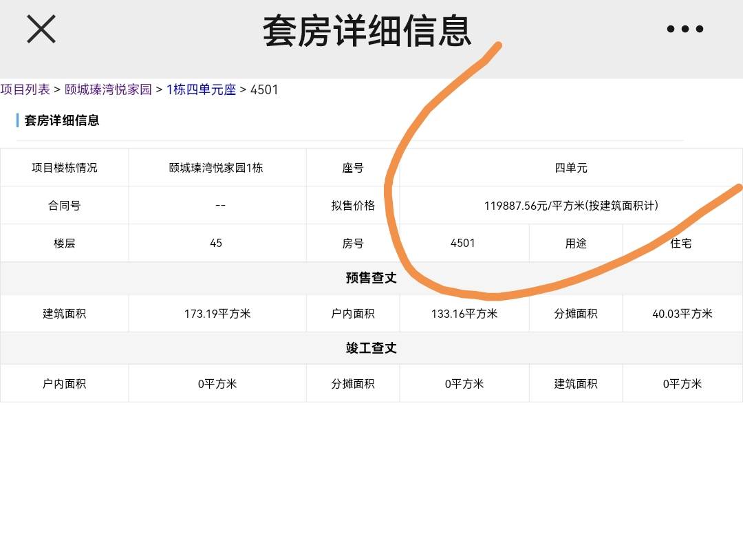Click the 颐城瑧湾悦家园1栋 table cell

pyautogui.click(x=216, y=168)
